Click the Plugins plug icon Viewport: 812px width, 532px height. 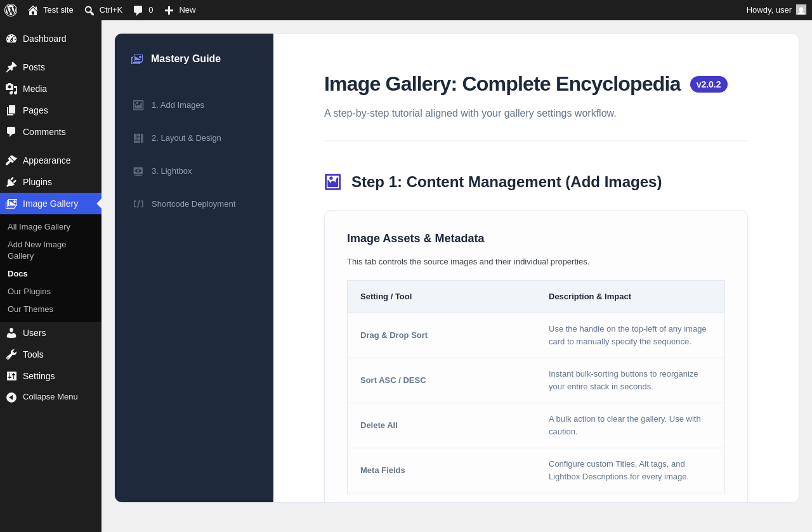click(x=11, y=182)
